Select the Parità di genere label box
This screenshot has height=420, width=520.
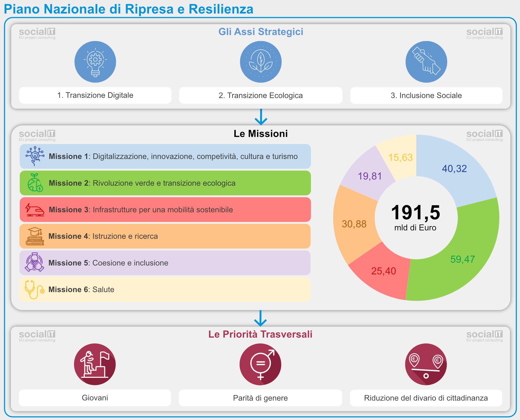click(x=260, y=398)
